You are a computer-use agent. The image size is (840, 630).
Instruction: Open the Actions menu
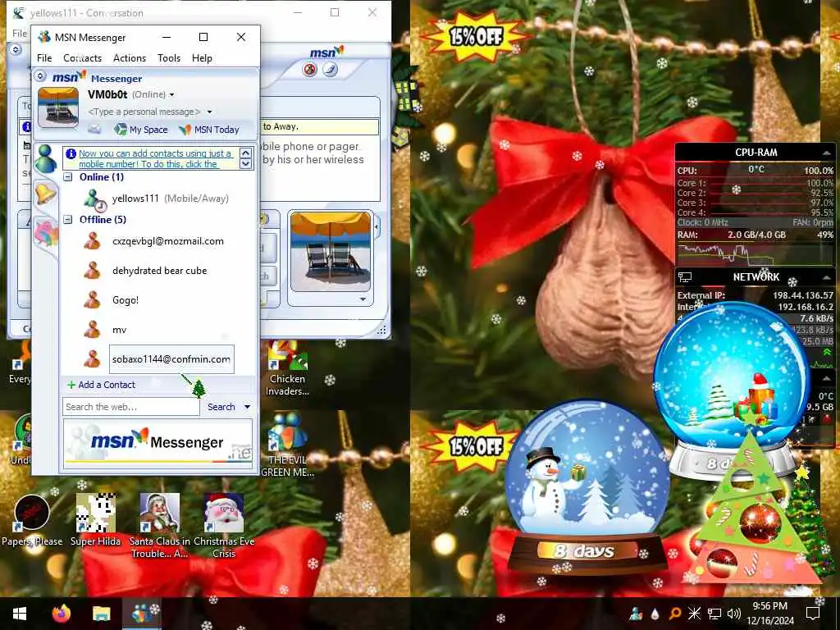[129, 58]
